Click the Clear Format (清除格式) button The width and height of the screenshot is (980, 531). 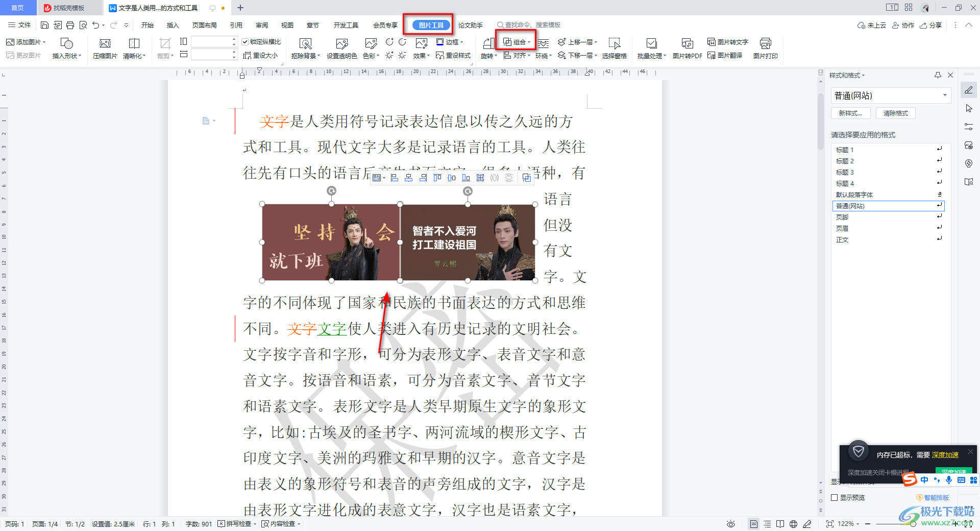pyautogui.click(x=896, y=113)
